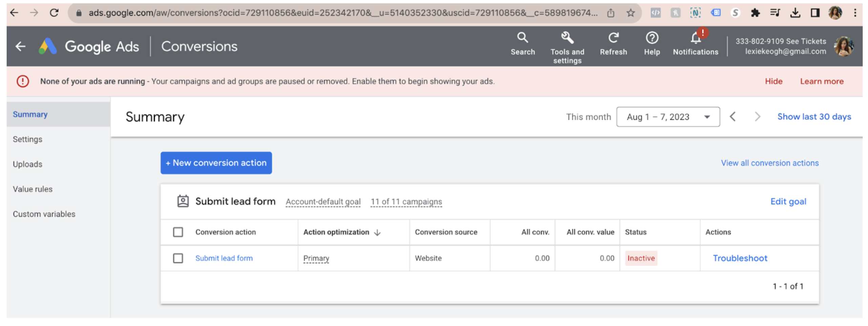Go to the next date range
The image size is (868, 326).
click(757, 117)
